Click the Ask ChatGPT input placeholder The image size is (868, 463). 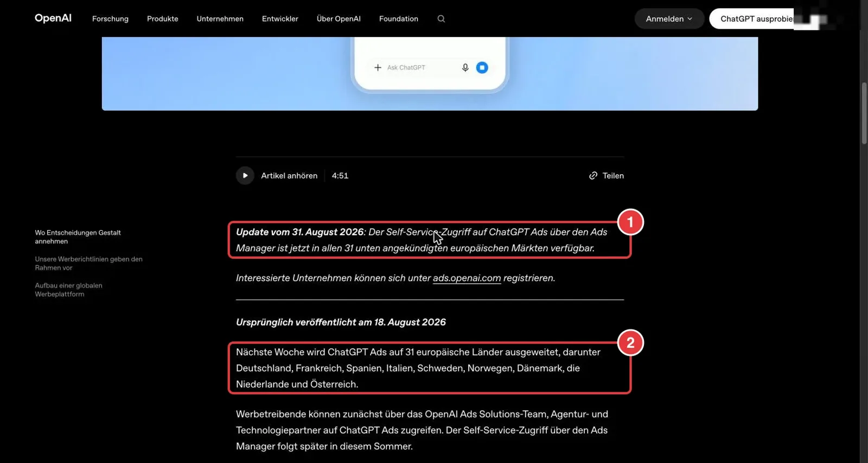[x=406, y=67]
